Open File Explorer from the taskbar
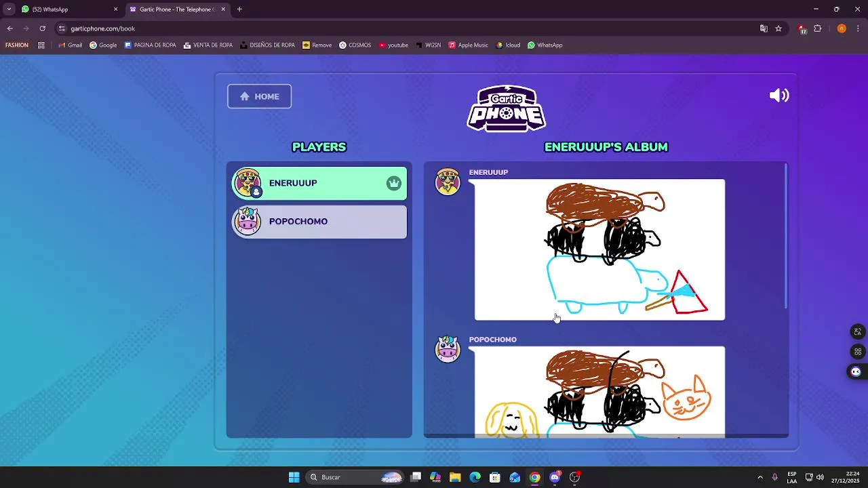The height and width of the screenshot is (488, 868). point(455,477)
